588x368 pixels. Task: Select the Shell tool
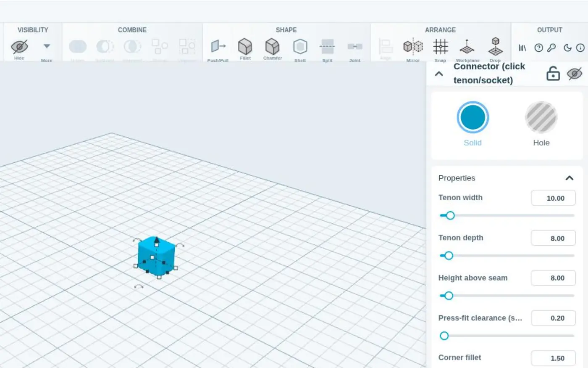pos(300,50)
